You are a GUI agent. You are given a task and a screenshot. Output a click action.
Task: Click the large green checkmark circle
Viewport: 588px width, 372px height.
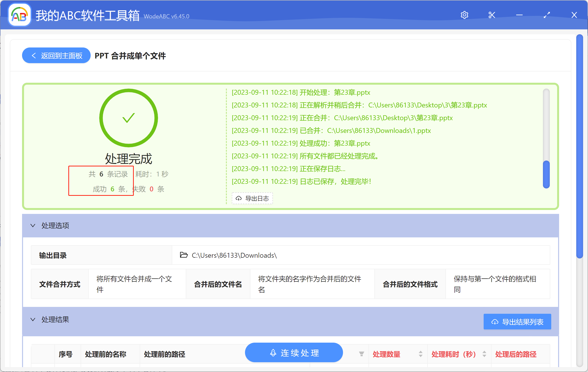[x=128, y=118]
